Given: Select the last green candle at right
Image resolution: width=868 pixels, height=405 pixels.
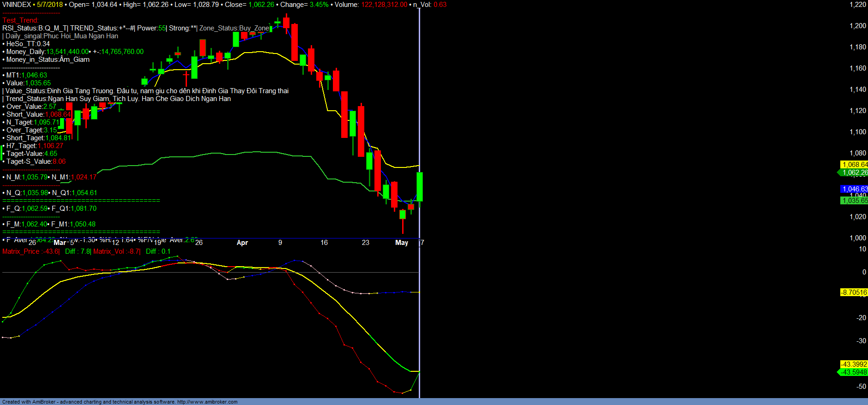Looking at the screenshot, I should (420, 187).
